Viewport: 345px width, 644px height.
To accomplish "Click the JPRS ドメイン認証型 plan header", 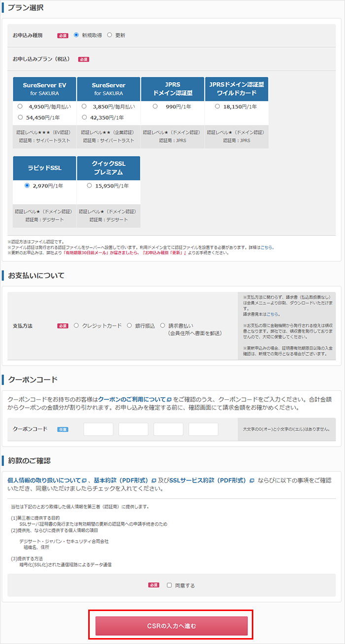I will (172, 89).
